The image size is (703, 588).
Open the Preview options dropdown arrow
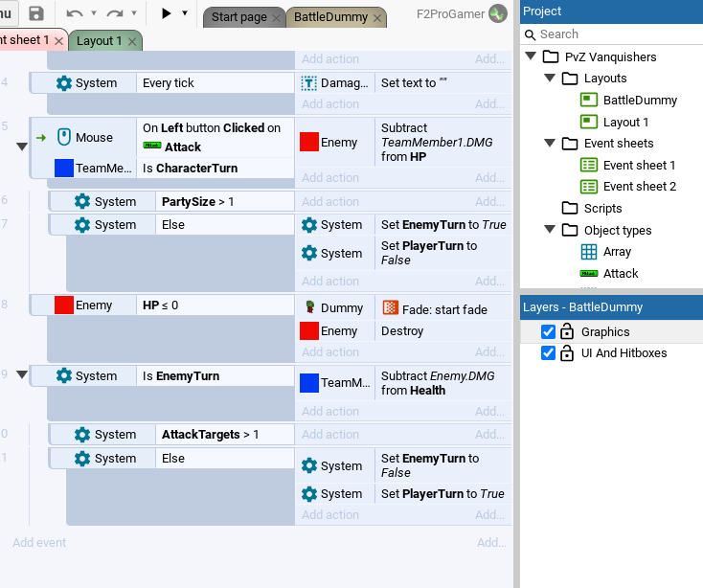(x=185, y=13)
